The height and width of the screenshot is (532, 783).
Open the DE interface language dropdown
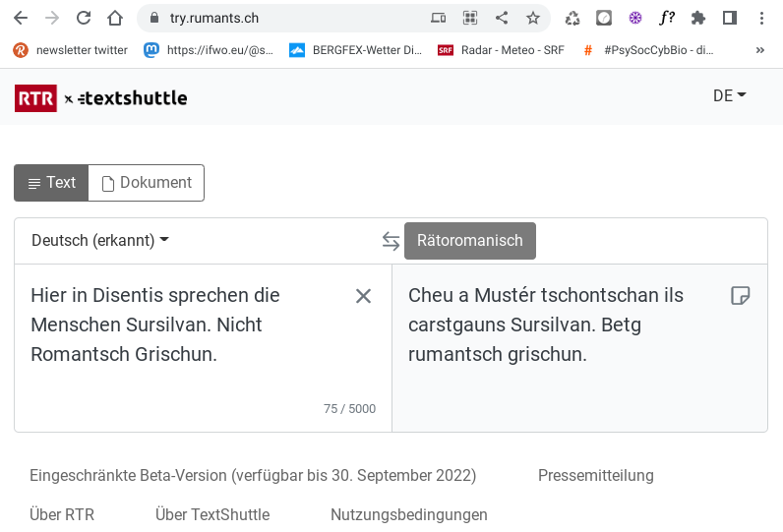(x=729, y=95)
